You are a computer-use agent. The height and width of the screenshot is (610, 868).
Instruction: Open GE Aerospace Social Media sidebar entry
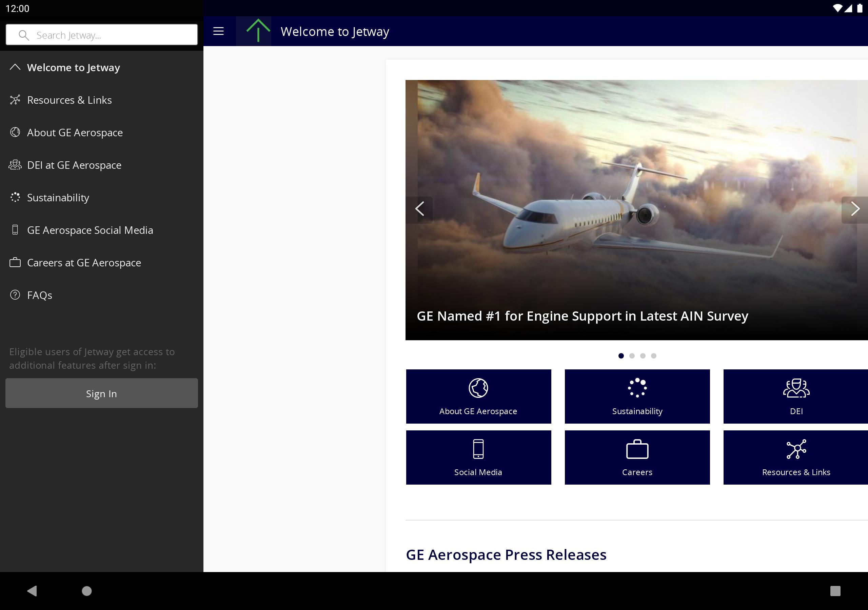click(102, 230)
